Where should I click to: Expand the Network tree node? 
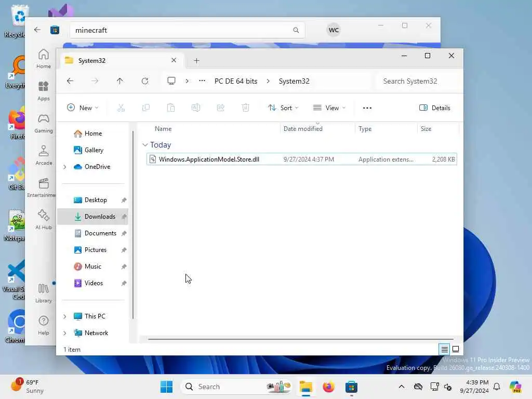[x=64, y=333]
